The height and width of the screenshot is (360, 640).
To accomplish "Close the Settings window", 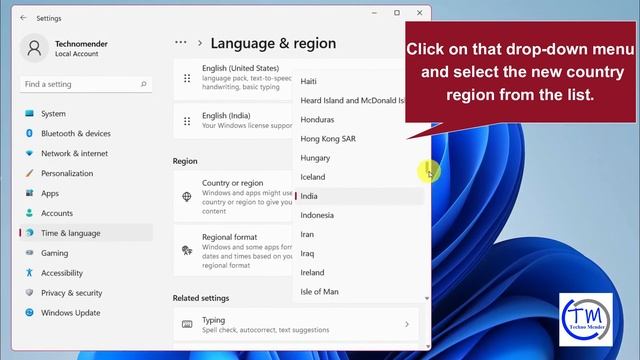I will point(420,13).
